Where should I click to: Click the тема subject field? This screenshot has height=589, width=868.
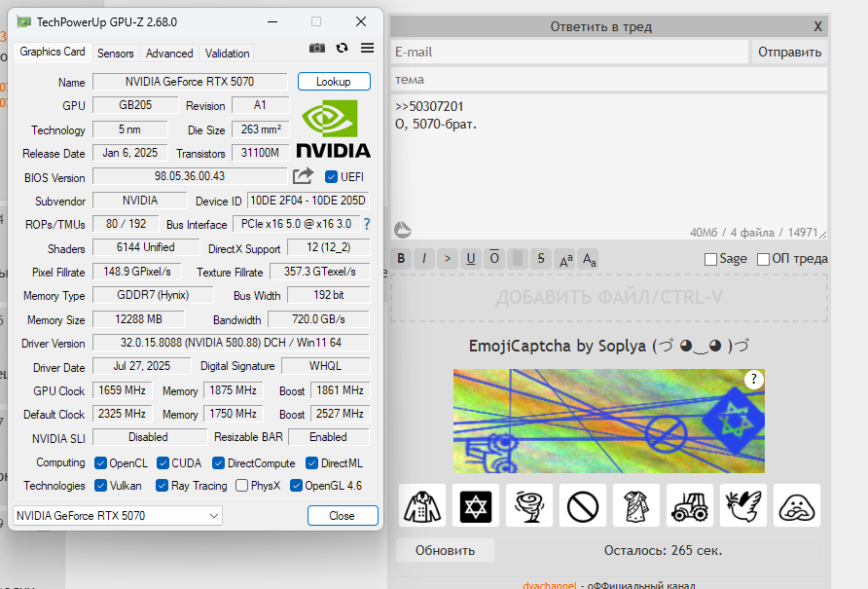609,79
